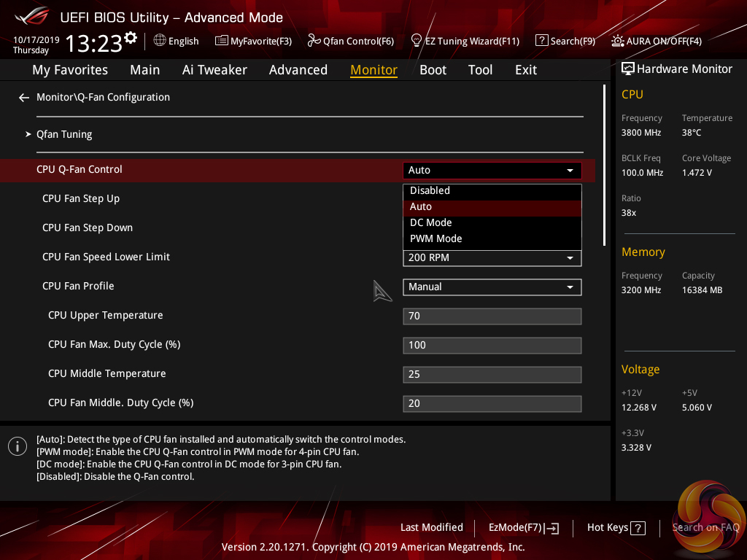Open MyFavorite(F3) list

point(253,41)
